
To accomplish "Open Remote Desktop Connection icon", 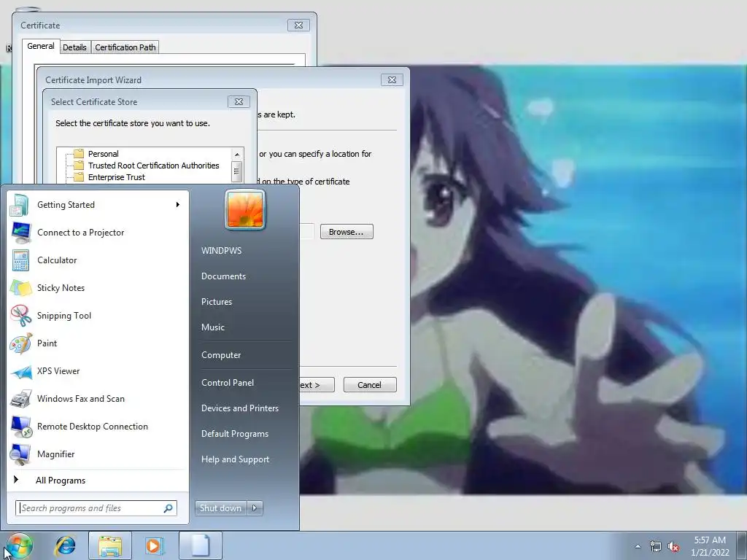I will click(x=21, y=426).
